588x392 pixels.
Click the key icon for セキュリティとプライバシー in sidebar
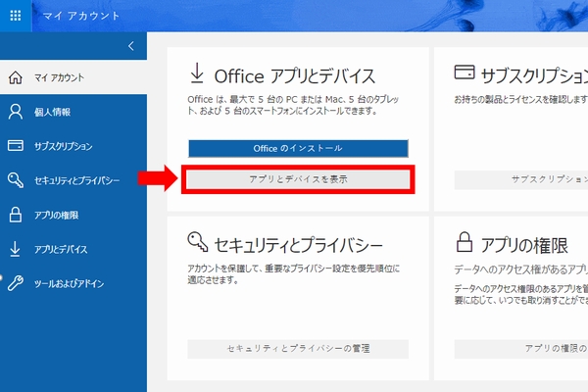[16, 180]
